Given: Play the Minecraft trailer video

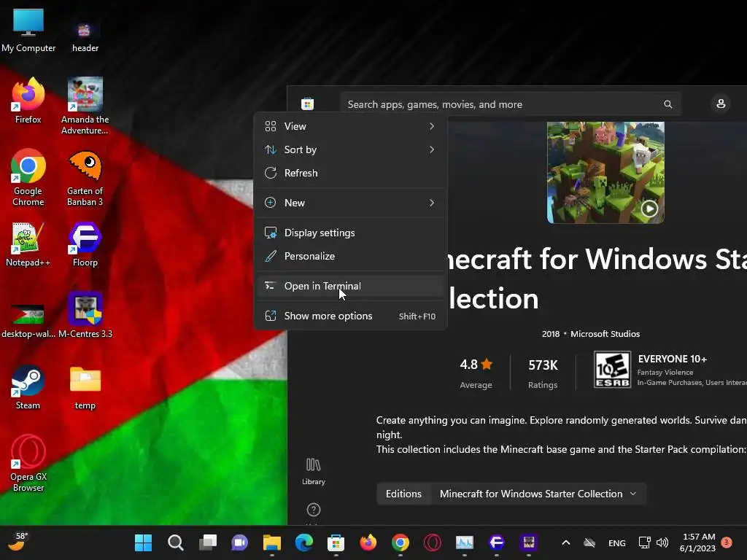Looking at the screenshot, I should pyautogui.click(x=649, y=209).
